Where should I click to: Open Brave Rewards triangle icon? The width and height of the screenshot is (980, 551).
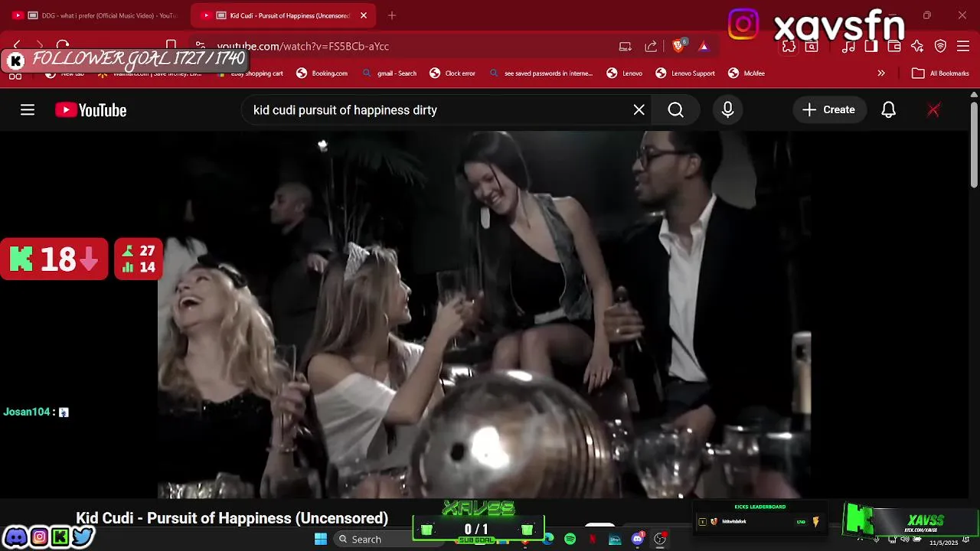pyautogui.click(x=704, y=47)
